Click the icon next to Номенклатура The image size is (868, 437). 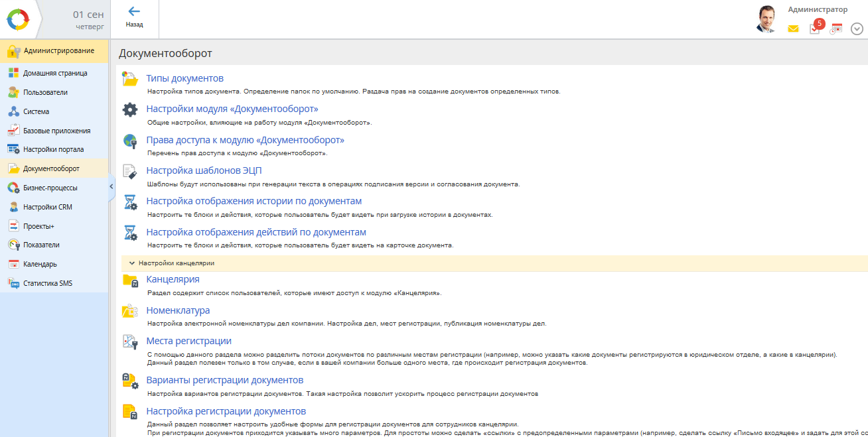(130, 311)
